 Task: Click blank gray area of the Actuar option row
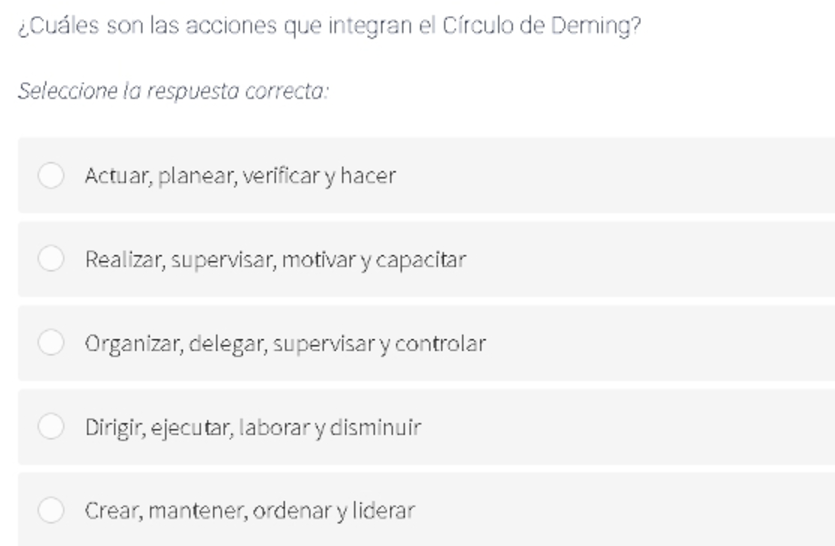click(612, 175)
